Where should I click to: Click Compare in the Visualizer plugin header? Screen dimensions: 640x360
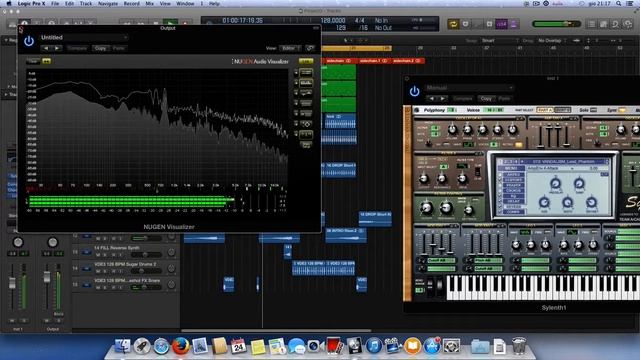click(77, 48)
